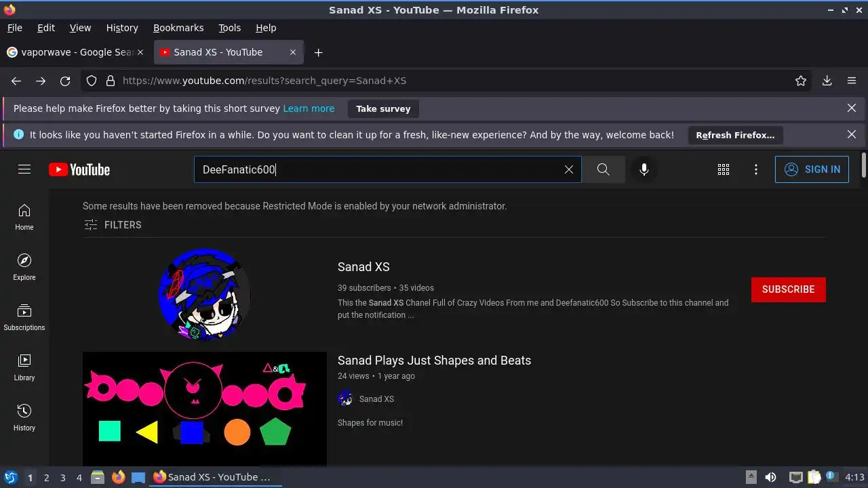Screen dimensions: 868x488
Task: Open the FILTERS options
Action: pos(113,225)
